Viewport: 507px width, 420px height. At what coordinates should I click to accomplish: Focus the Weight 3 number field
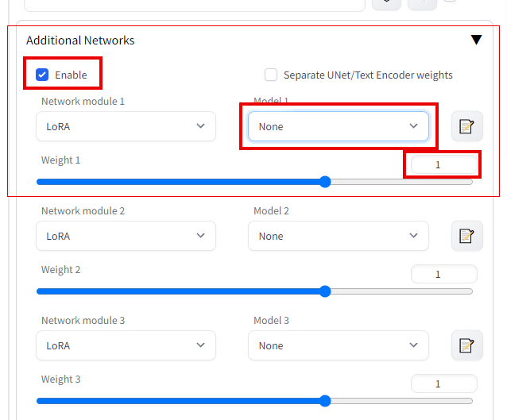444,383
